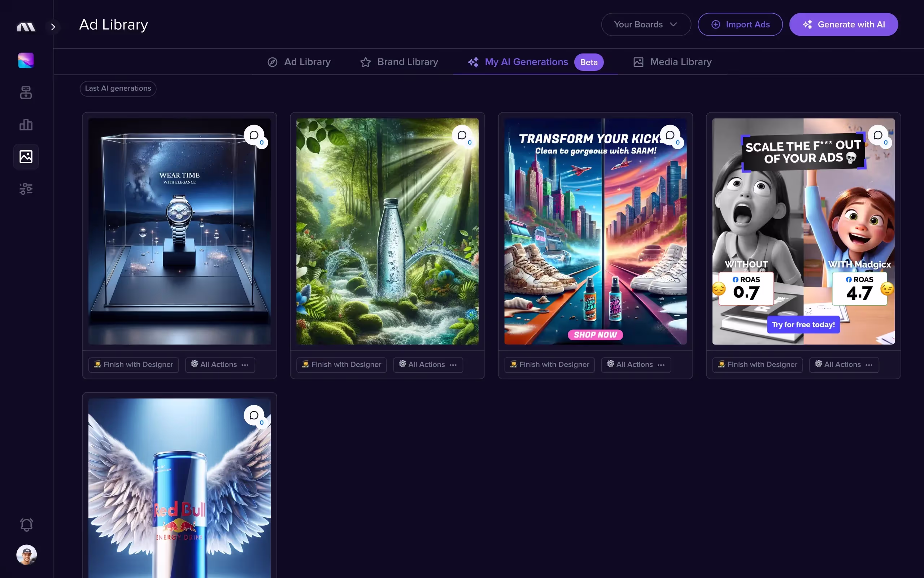Viewport: 924px width, 578px height.
Task: Open the bar chart analytics icon in the sidebar
Action: [26, 125]
